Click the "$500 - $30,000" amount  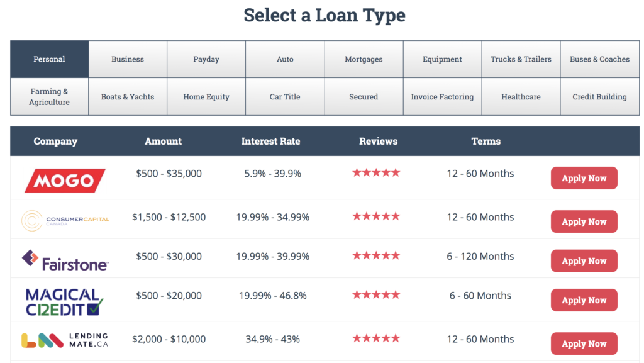click(x=169, y=257)
